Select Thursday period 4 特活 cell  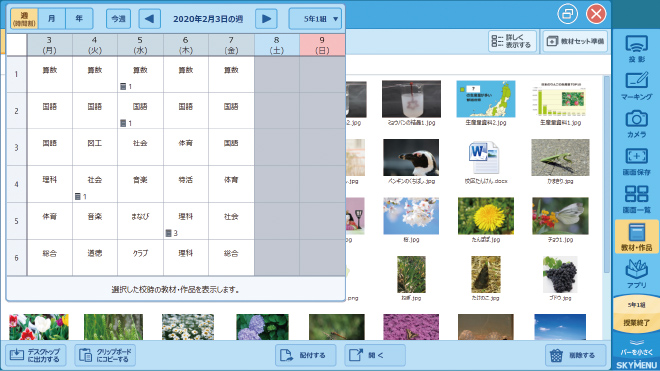coord(186,184)
